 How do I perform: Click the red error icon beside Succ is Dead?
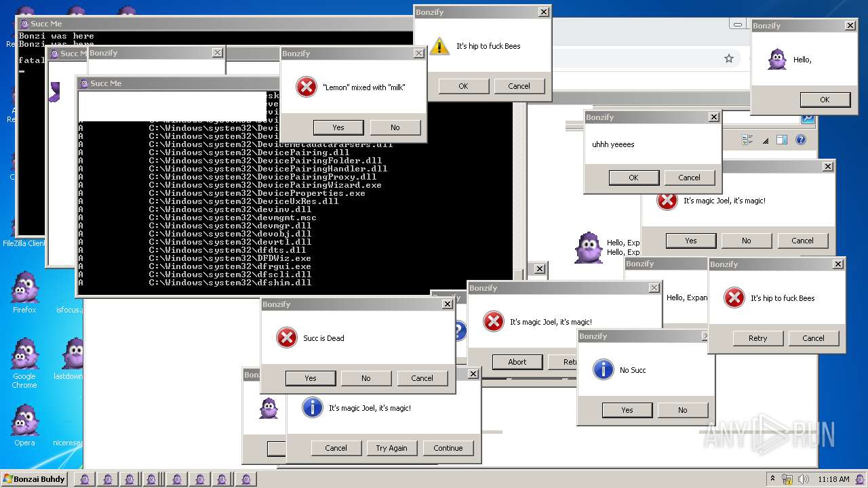tap(287, 338)
